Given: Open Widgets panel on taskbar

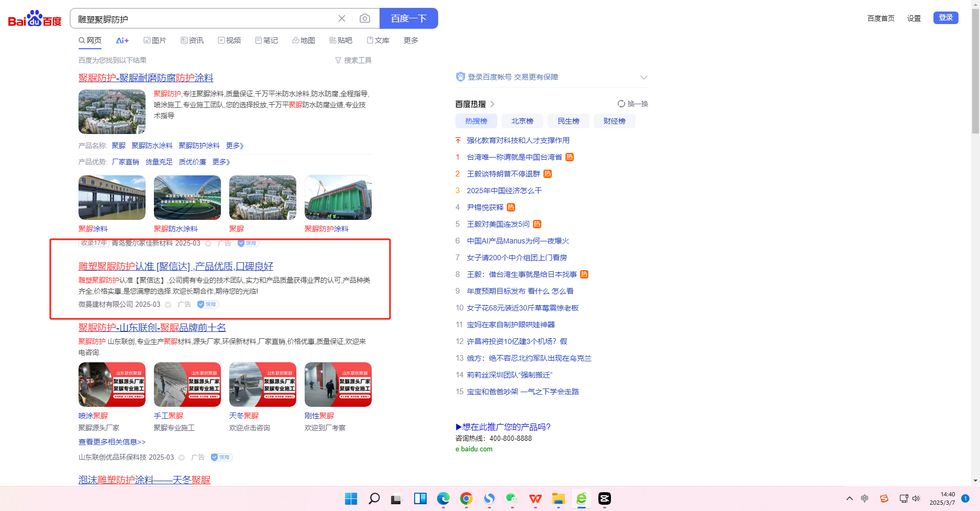Looking at the screenshot, I should pyautogui.click(x=420, y=498).
